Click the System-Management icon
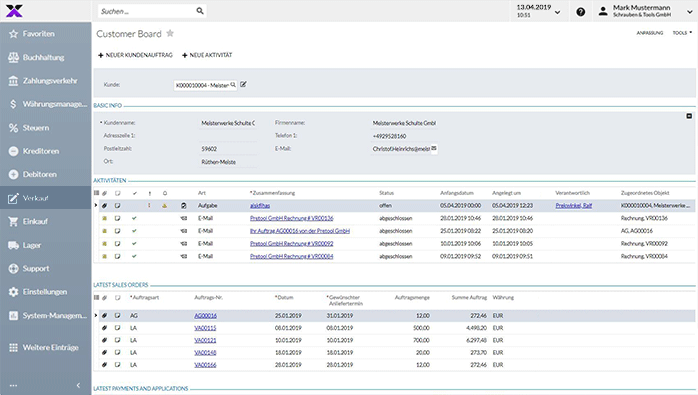 click(13, 315)
